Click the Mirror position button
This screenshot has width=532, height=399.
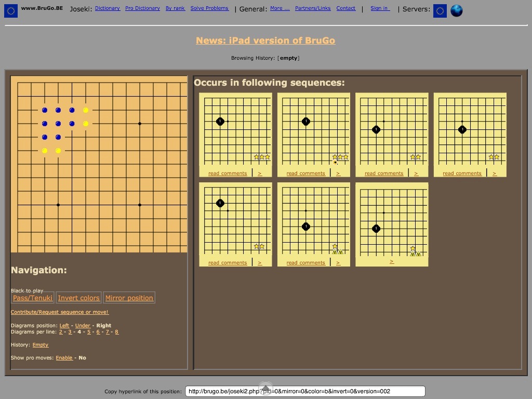[129, 298]
